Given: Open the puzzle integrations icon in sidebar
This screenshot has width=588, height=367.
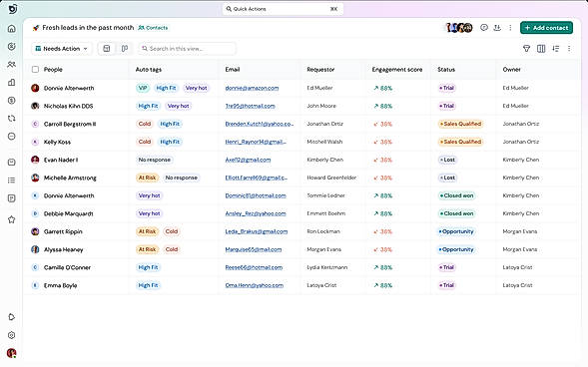Looking at the screenshot, I should (12, 317).
